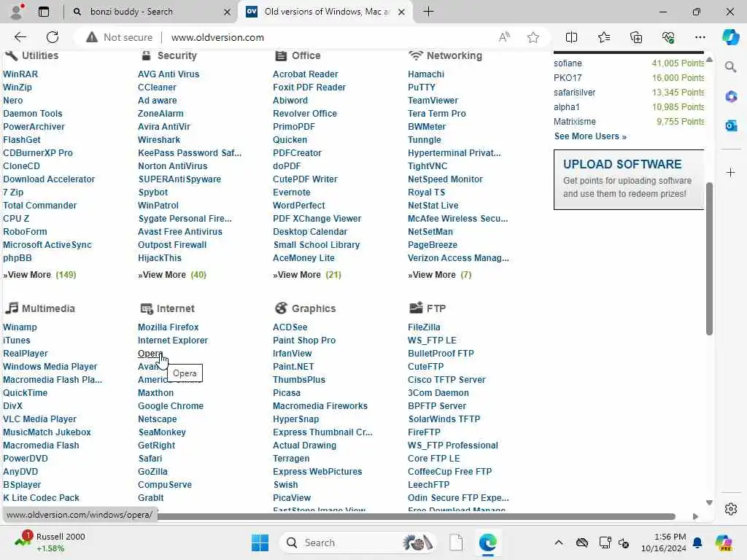
Task: Open the split screen icon
Action: 571,37
